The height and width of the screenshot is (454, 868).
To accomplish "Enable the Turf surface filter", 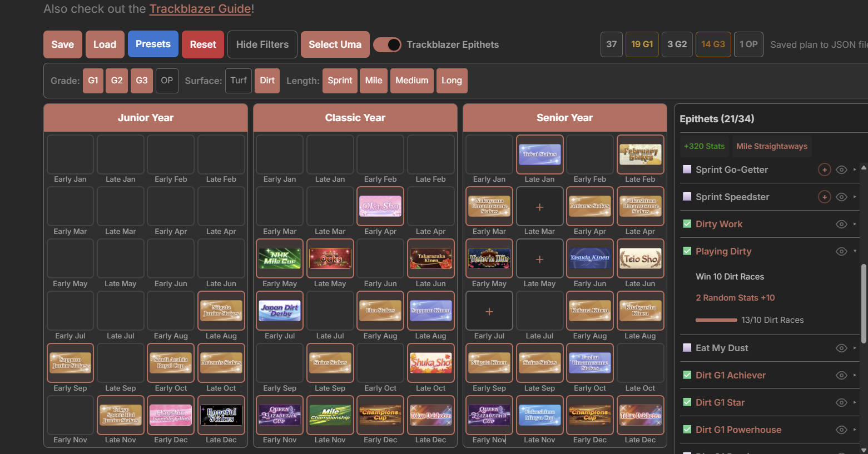I will [239, 81].
